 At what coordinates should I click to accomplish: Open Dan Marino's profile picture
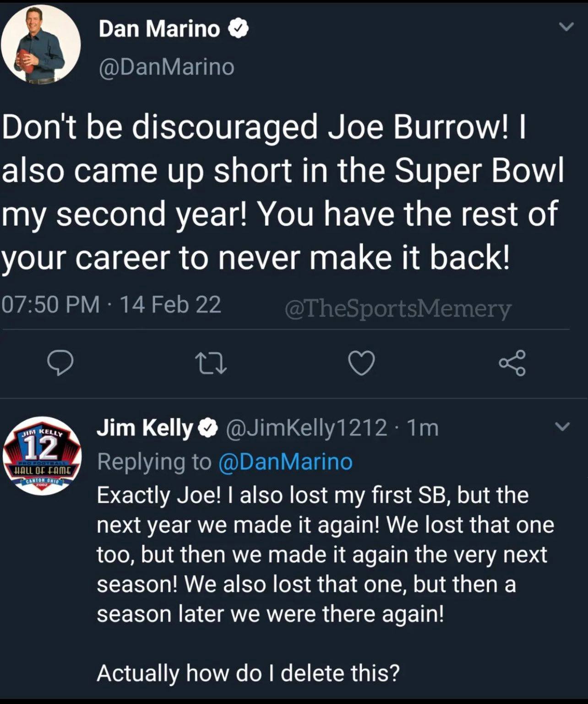coord(41,44)
